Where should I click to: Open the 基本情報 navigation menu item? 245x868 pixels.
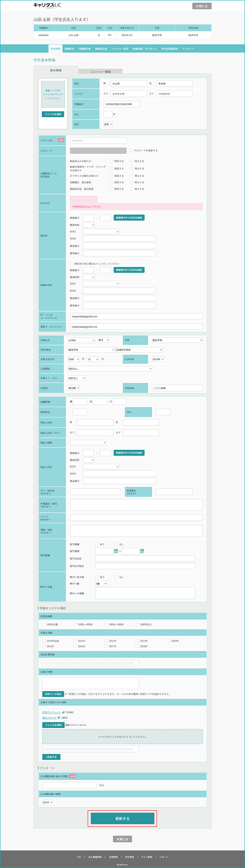pyautogui.click(x=55, y=49)
